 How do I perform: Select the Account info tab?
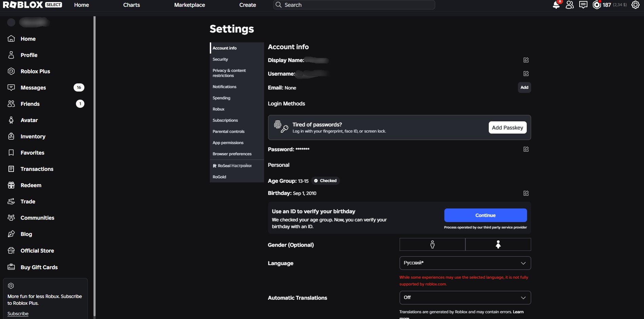[237, 48]
